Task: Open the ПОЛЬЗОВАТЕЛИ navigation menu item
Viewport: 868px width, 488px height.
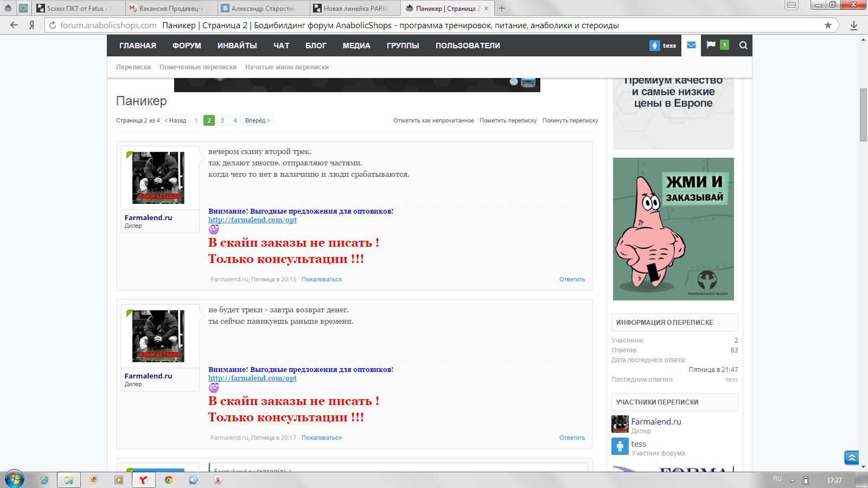Action: (x=468, y=46)
